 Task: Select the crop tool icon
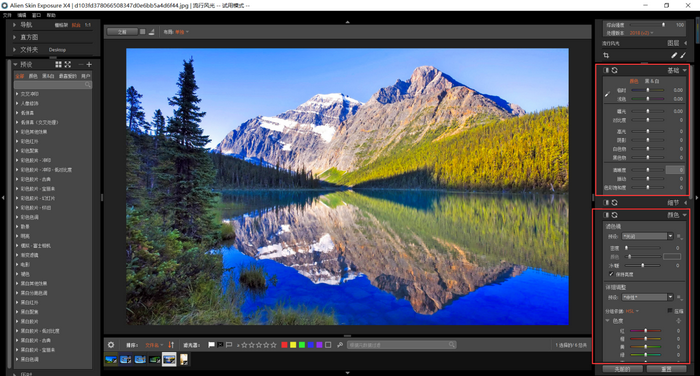tap(606, 55)
